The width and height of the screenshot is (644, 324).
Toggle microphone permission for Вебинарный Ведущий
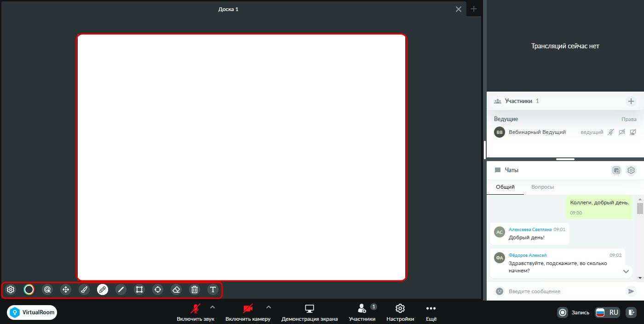(610, 132)
